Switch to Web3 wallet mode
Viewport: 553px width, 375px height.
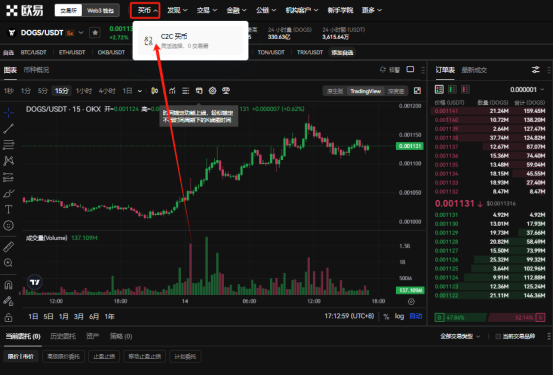[101, 11]
